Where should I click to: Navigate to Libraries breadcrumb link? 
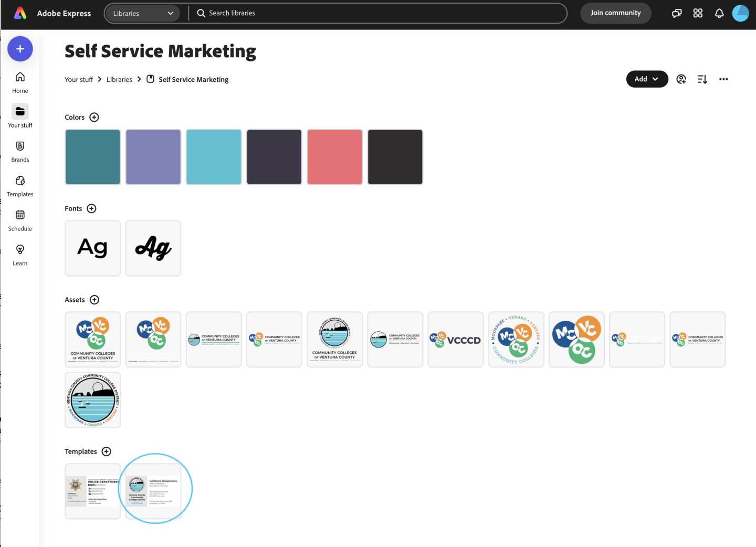click(x=119, y=80)
